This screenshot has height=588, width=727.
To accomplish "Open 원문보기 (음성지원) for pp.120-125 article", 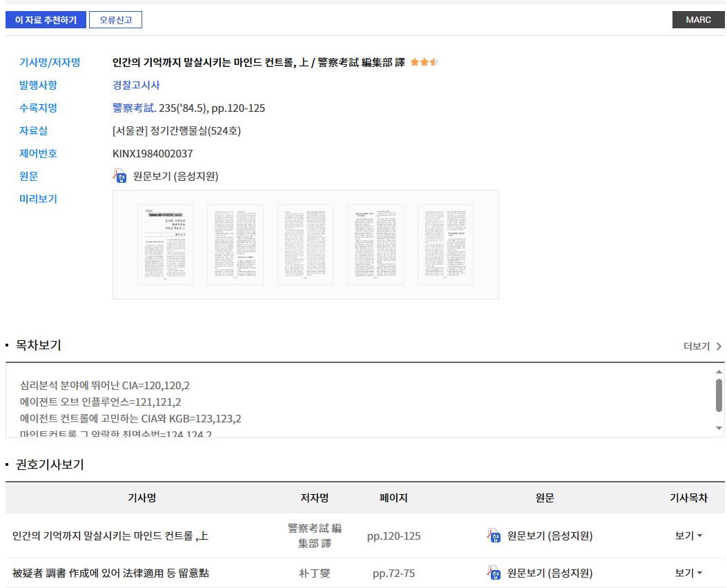I will 550,536.
